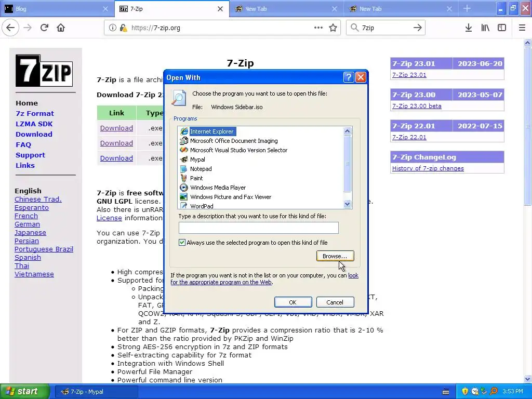Open the library icon in toolbar
This screenshot has height=399, width=532.
click(x=486, y=28)
